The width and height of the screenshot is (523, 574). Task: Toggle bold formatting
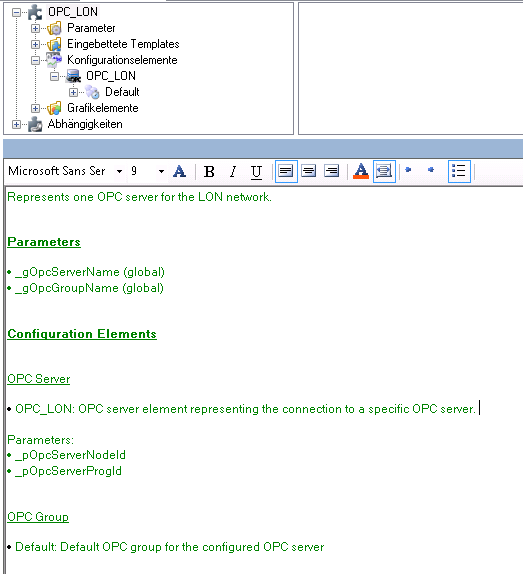pos(209,171)
